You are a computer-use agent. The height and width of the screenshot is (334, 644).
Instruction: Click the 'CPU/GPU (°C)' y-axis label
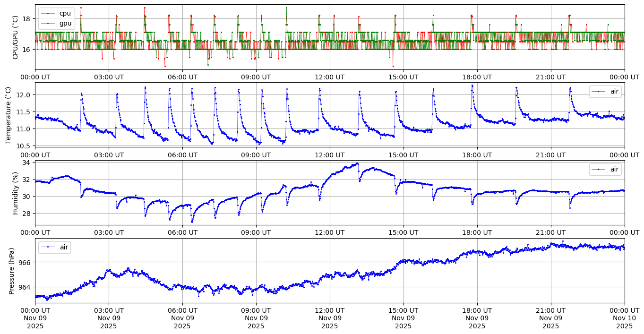(15, 37)
